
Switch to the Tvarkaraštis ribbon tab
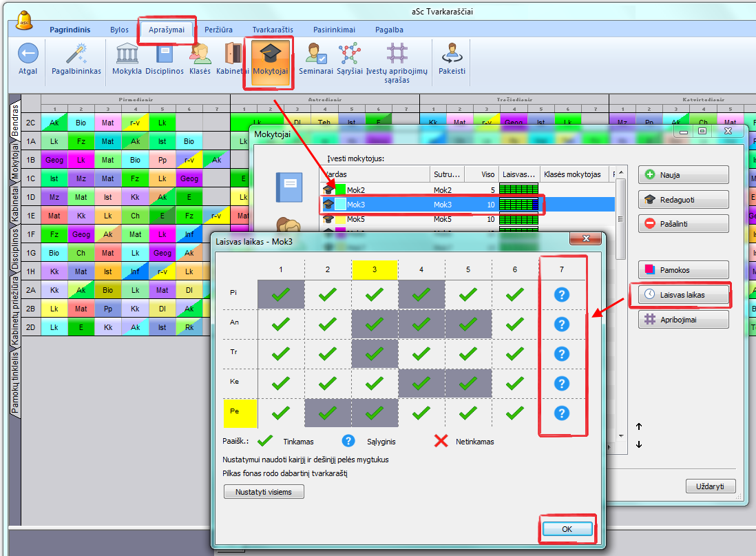point(273,30)
